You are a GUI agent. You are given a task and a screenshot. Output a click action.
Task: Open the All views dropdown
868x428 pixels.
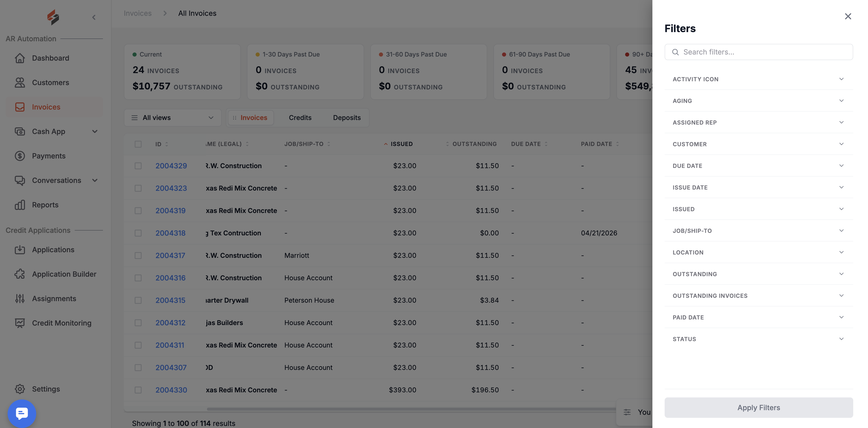(x=173, y=117)
